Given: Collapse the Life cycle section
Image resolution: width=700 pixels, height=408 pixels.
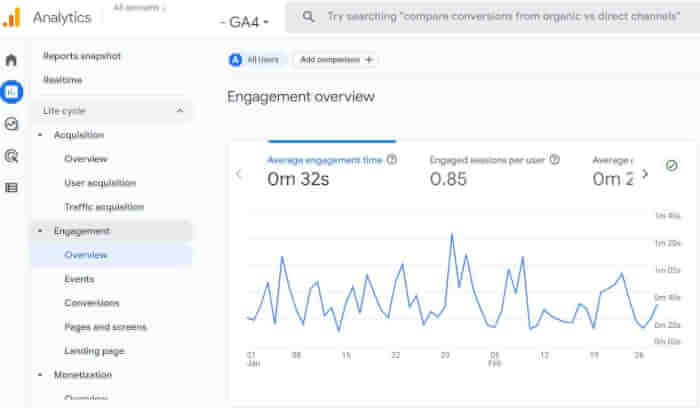Looking at the screenshot, I should tap(179, 110).
